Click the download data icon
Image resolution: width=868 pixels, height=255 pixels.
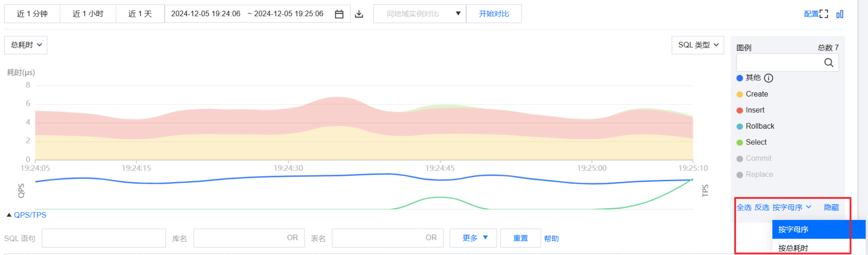pyautogui.click(x=359, y=14)
